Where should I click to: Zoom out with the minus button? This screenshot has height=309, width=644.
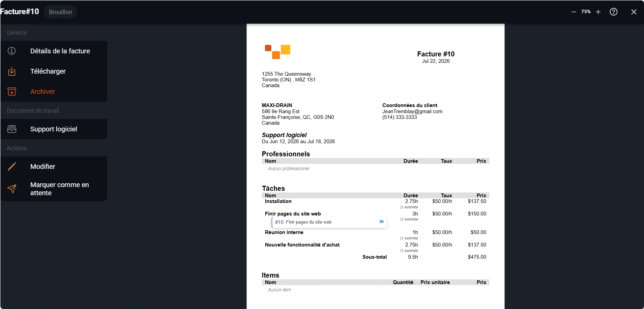click(x=574, y=12)
